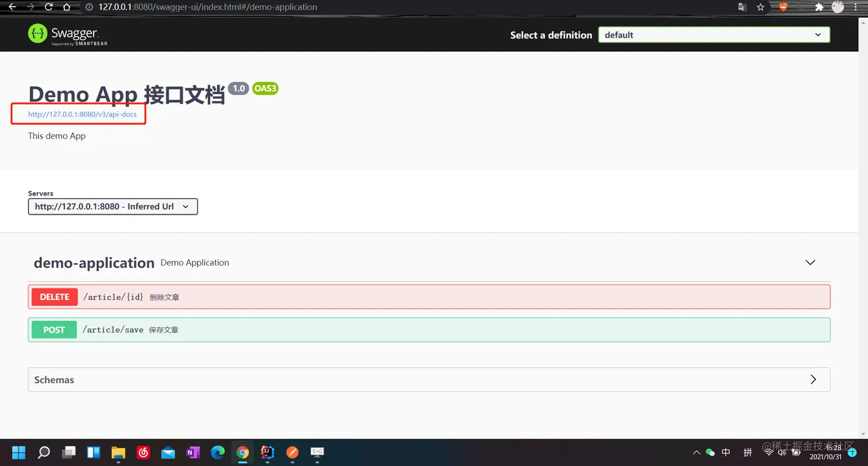Open NetEase Cloud Music from taskbar

(144, 453)
